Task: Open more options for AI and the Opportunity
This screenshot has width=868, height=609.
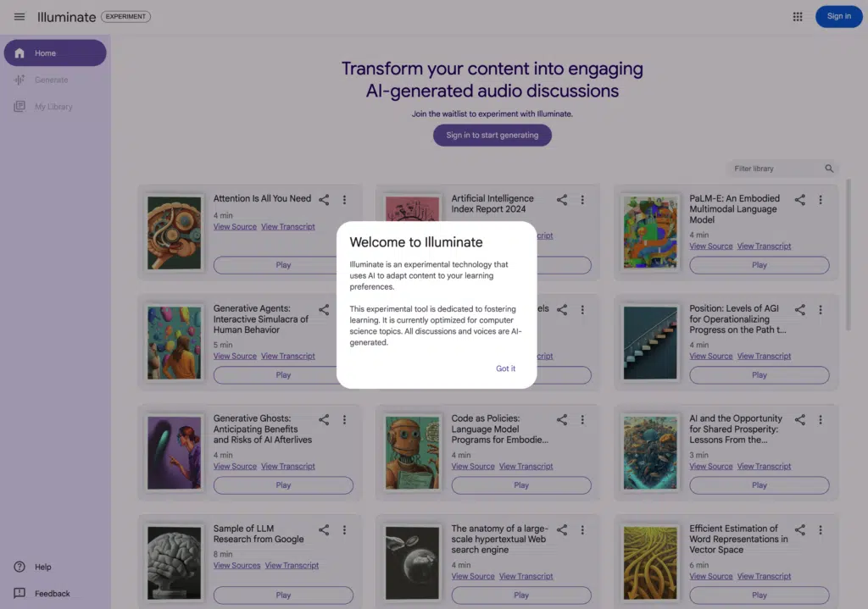Action: pos(821,420)
